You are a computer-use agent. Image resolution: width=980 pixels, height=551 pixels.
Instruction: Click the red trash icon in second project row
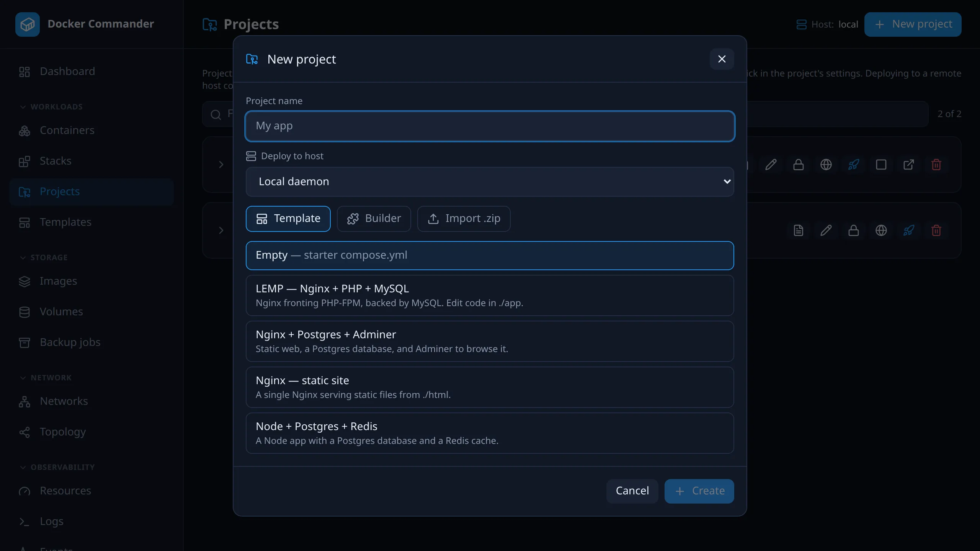coord(936,231)
